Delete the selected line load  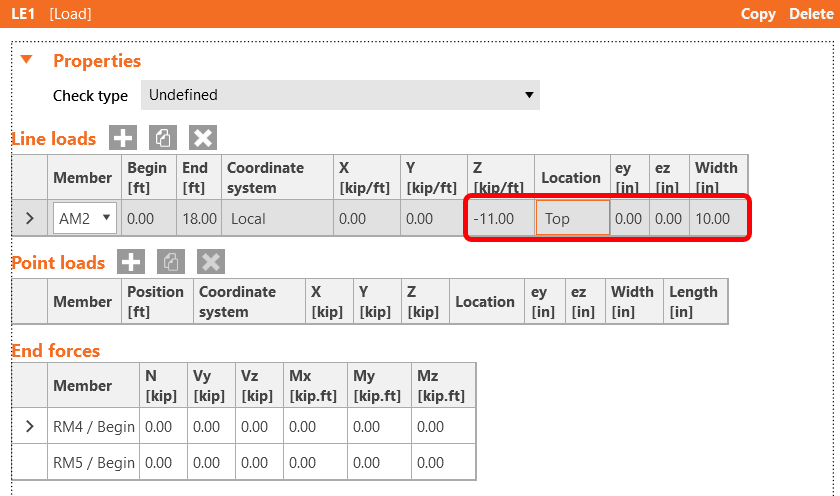(x=203, y=138)
